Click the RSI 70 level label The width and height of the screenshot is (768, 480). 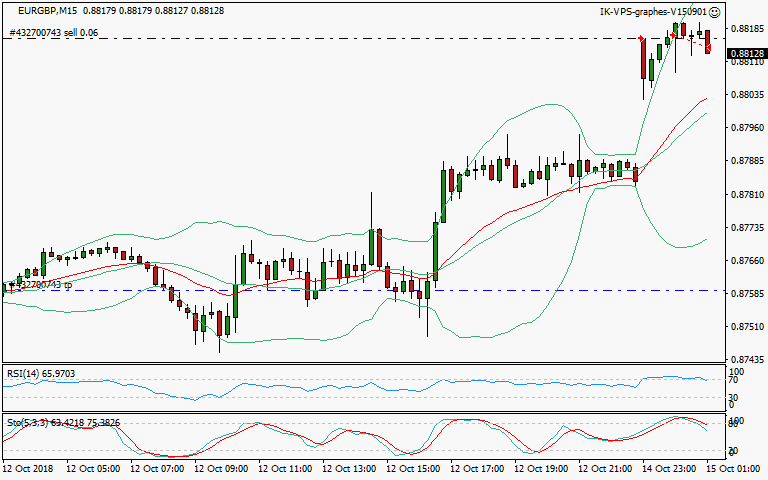coord(734,380)
